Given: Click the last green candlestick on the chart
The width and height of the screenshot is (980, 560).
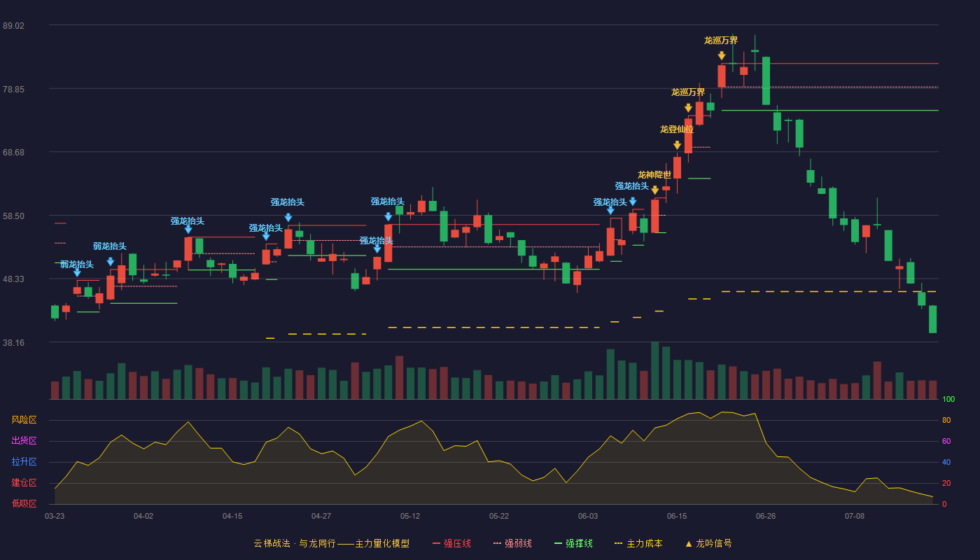Looking at the screenshot, I should [x=932, y=319].
